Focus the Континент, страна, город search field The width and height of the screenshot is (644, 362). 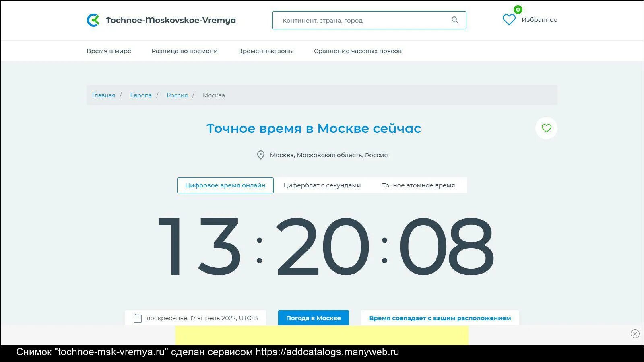[x=369, y=20]
